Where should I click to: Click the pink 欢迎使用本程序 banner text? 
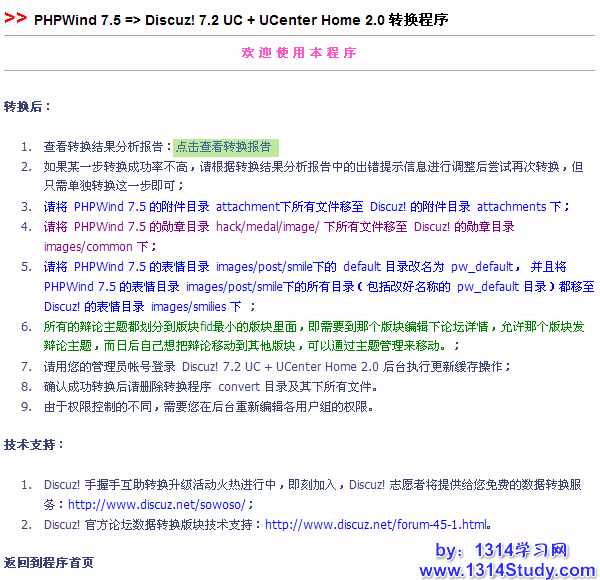point(299,52)
